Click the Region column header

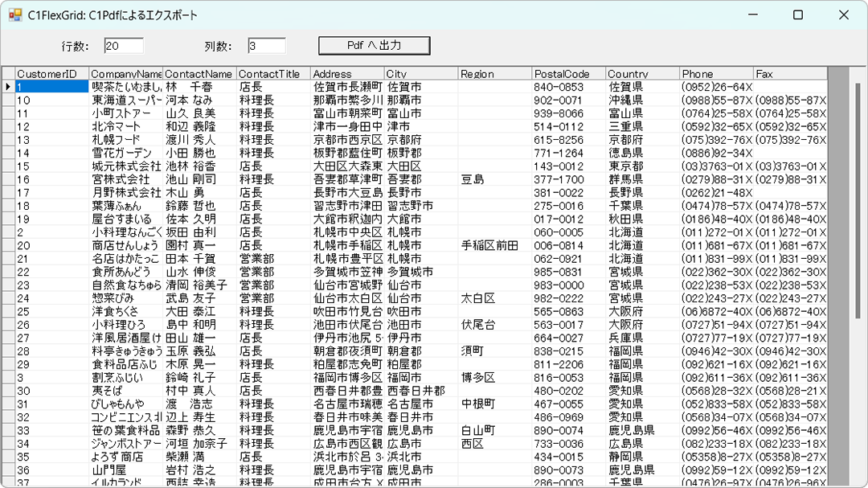[x=495, y=74]
